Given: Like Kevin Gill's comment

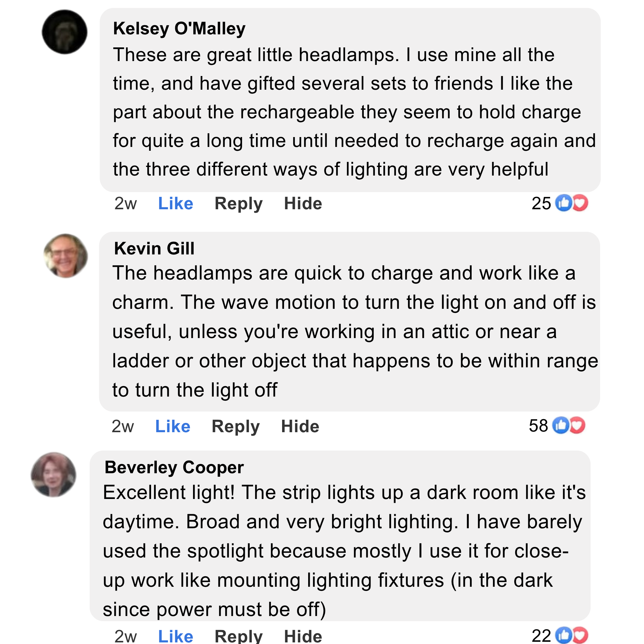Looking at the screenshot, I should [x=173, y=426].
